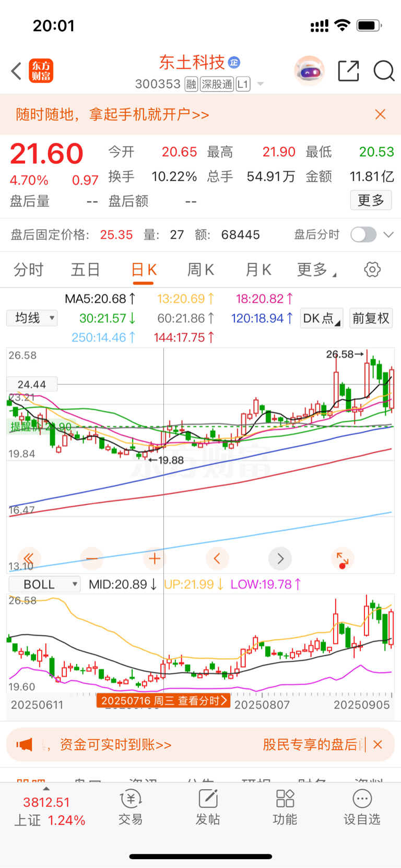The height and width of the screenshot is (868, 401).
Task: Tap the L1 quote level tag
Action: [243, 84]
